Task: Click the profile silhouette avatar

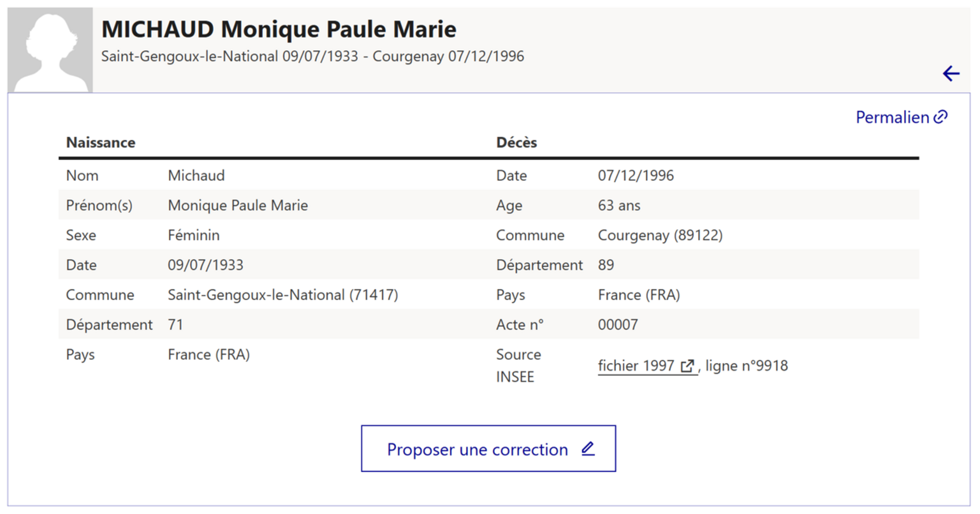Action: pos(50,50)
